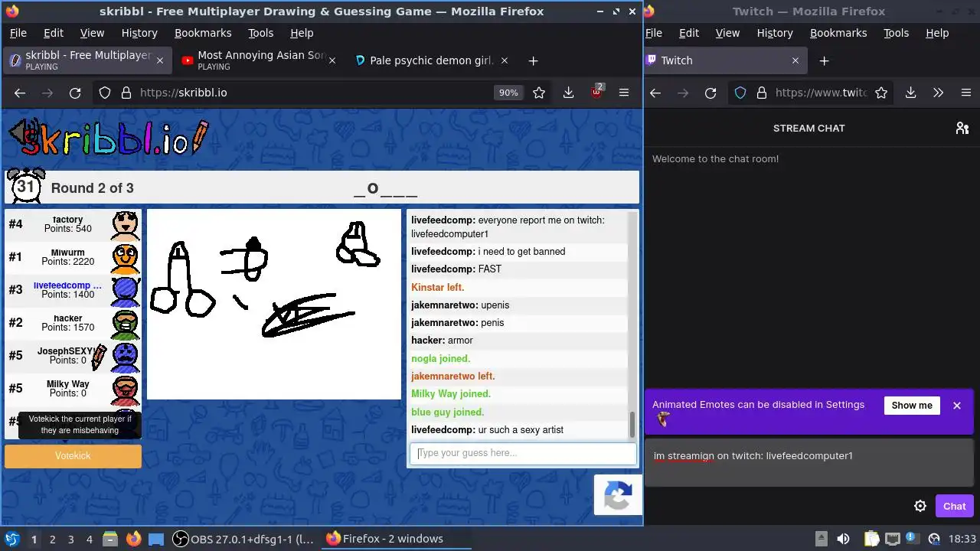
Task: Open the Help menu in Twitch window
Action: (937, 33)
